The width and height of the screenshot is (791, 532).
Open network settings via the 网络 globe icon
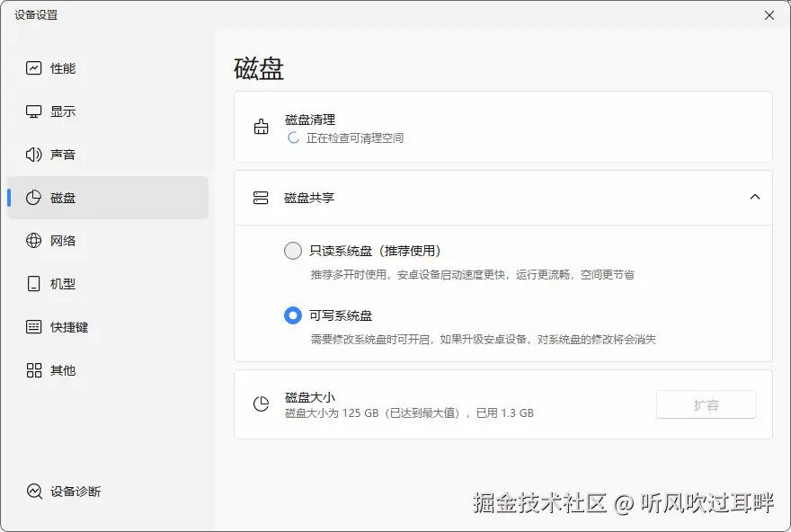32,240
